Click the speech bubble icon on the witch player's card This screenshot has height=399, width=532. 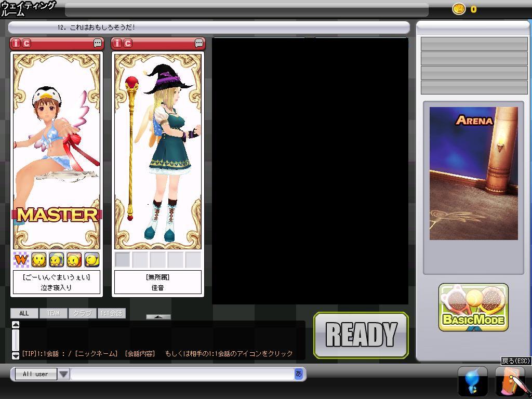(x=199, y=44)
